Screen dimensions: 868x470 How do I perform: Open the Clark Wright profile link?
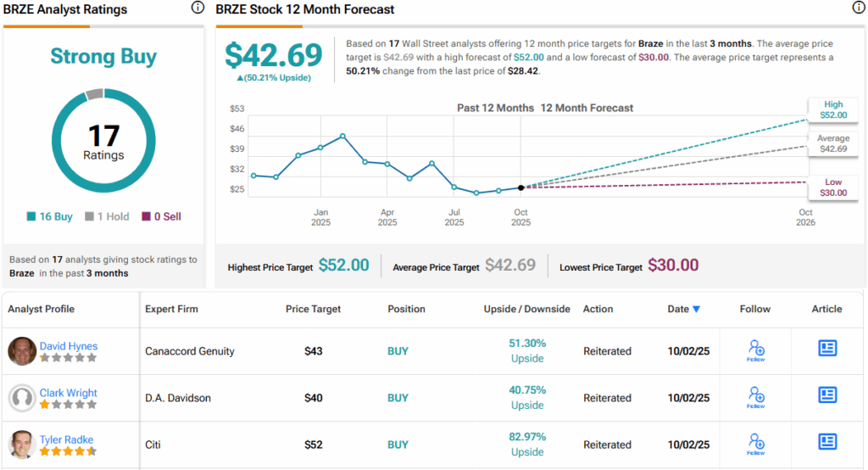point(69,393)
